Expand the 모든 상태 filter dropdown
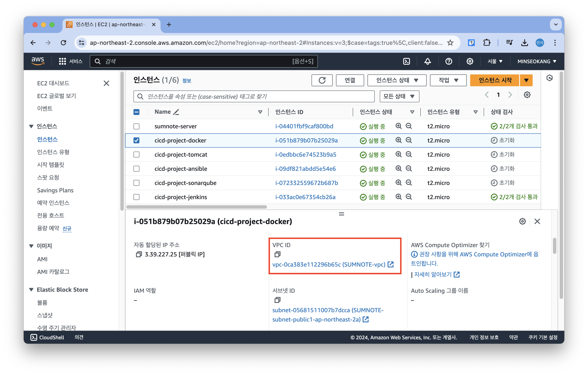The image size is (588, 375). pos(399,96)
